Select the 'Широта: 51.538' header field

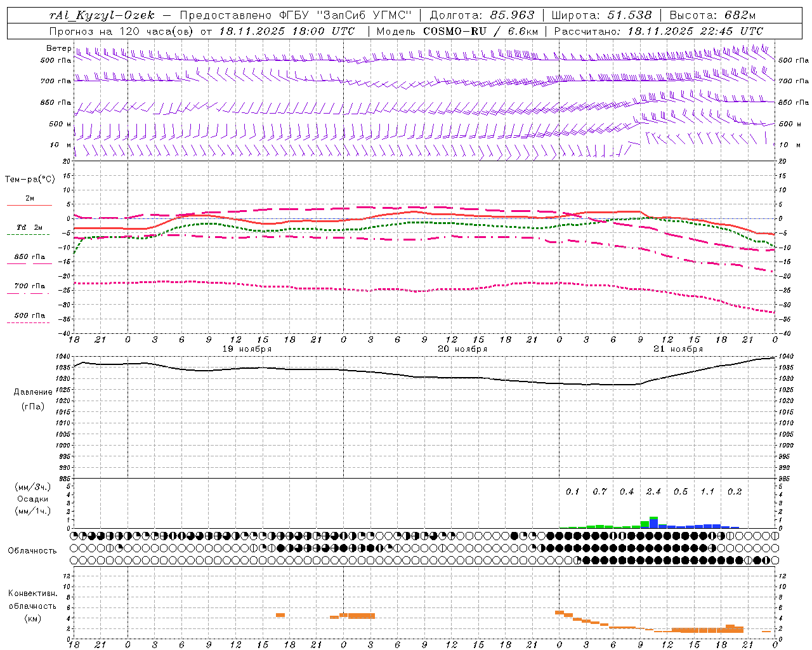[601, 15]
